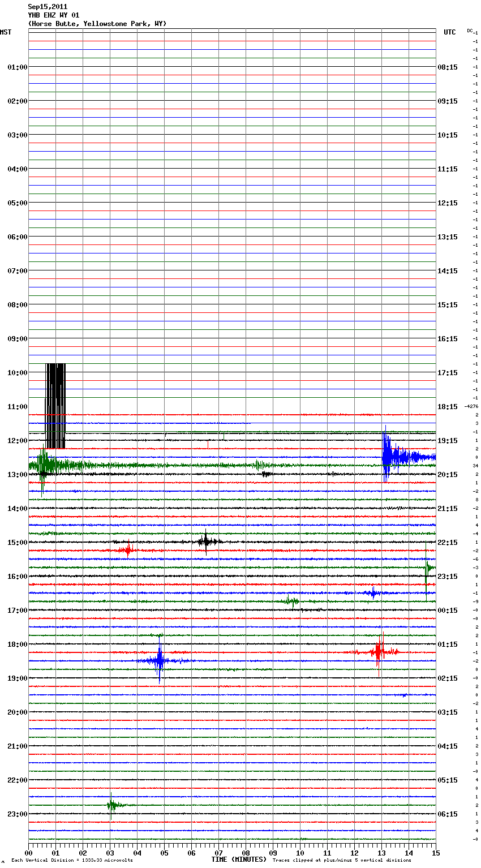Click the 06:15 UTC time label
The image size is (481, 868).
click(x=448, y=814)
